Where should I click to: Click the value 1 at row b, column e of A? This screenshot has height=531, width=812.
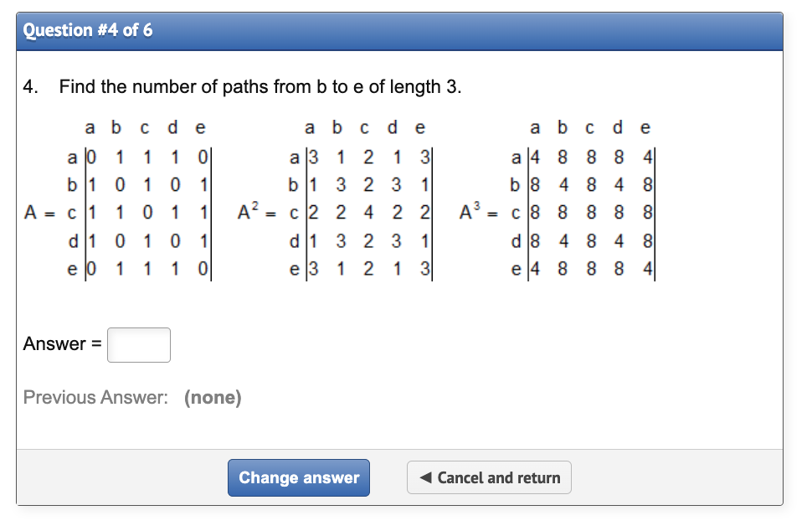tap(200, 183)
